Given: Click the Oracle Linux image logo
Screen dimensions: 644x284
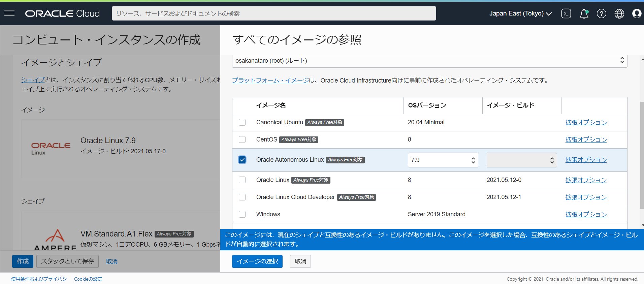Looking at the screenshot, I should [51, 149].
